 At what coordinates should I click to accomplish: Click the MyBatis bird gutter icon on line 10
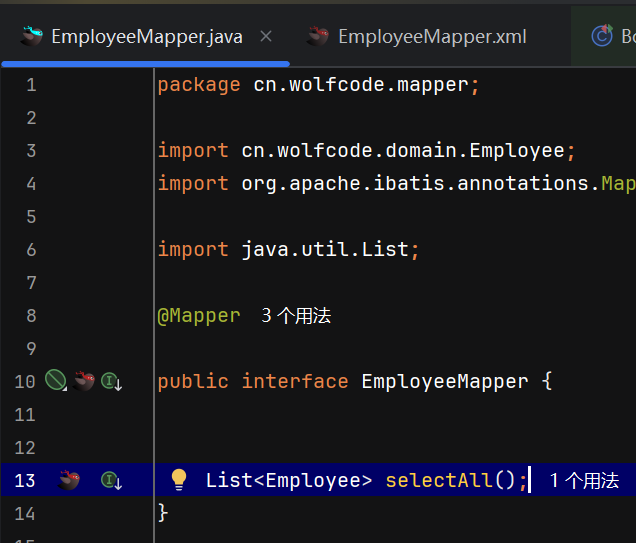coord(84,381)
